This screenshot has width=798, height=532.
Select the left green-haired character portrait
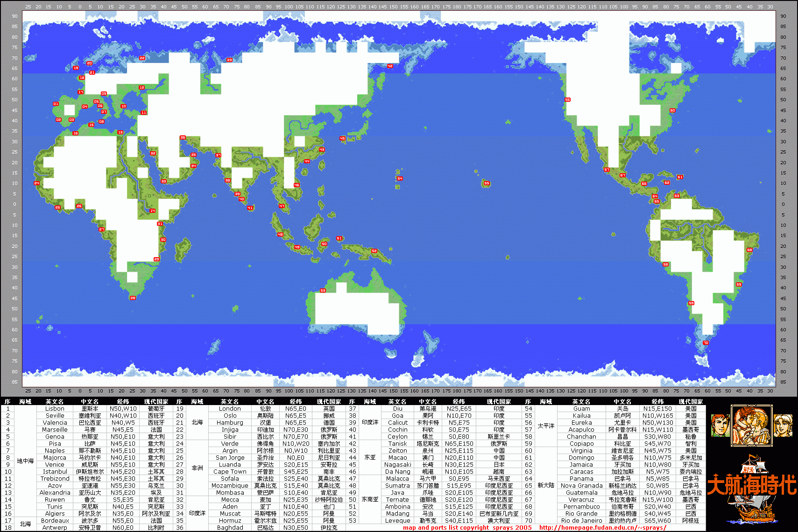coord(720,426)
